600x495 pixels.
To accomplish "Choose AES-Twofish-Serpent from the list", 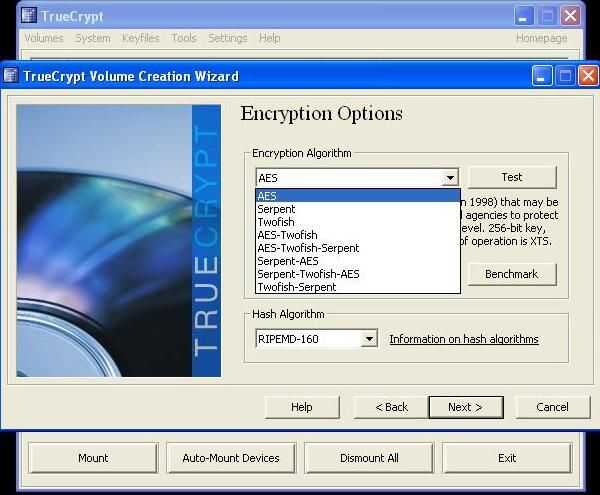I will [x=357, y=248].
